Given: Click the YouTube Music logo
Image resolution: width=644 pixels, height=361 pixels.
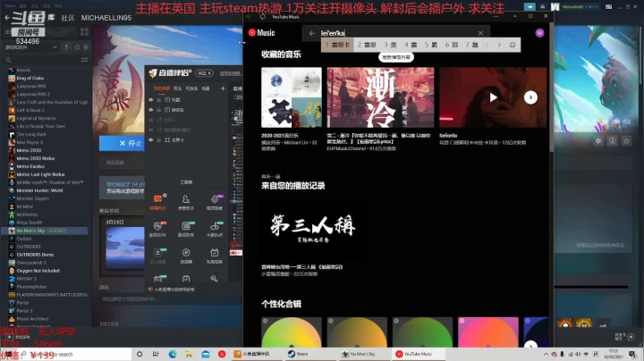Looking at the screenshot, I should [261, 33].
